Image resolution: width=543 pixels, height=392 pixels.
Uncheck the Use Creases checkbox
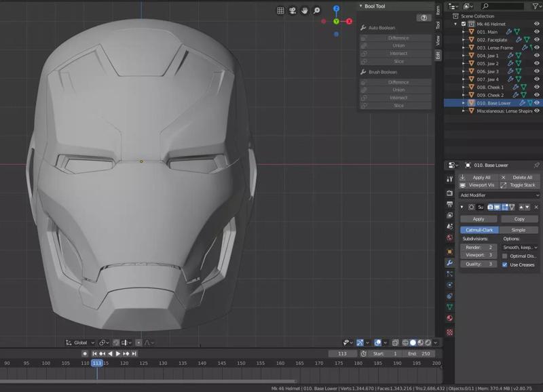pos(505,264)
